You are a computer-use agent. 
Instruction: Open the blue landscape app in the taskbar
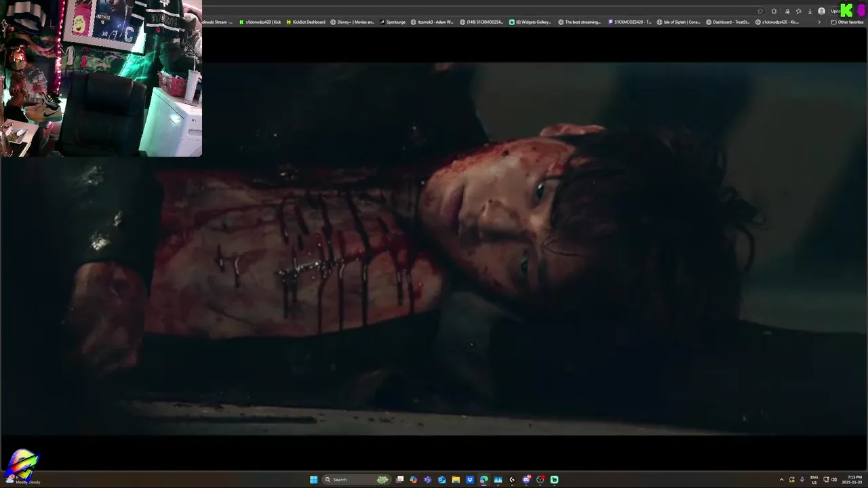[x=498, y=479]
